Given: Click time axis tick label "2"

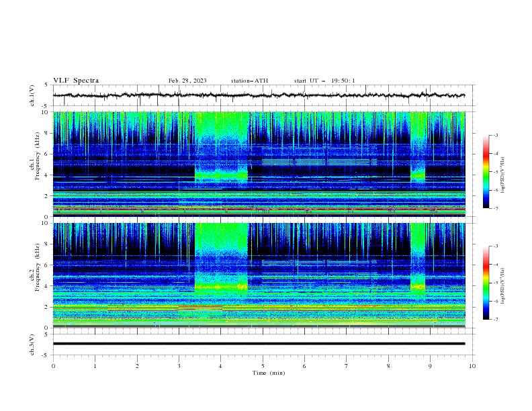Looking at the screenshot, I should click(137, 366).
